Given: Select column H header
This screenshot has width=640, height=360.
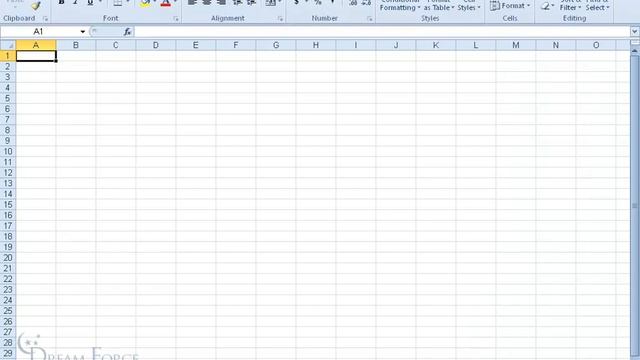Looking at the screenshot, I should [x=316, y=45].
